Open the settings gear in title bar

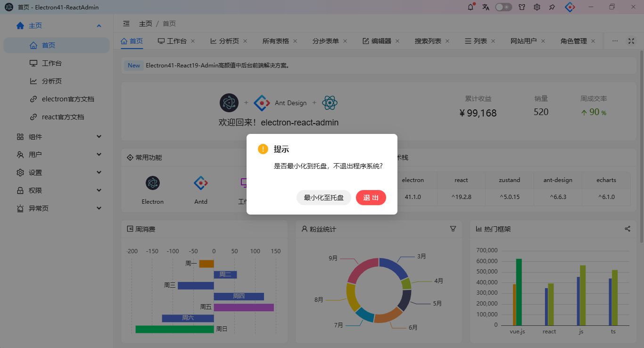537,7
